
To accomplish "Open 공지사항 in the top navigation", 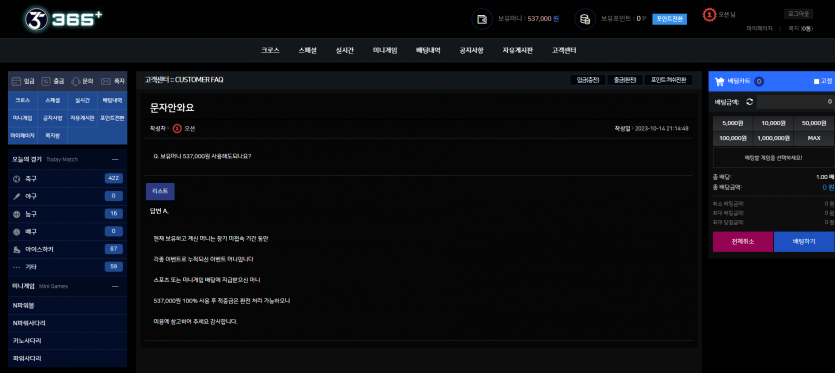I will (471, 51).
